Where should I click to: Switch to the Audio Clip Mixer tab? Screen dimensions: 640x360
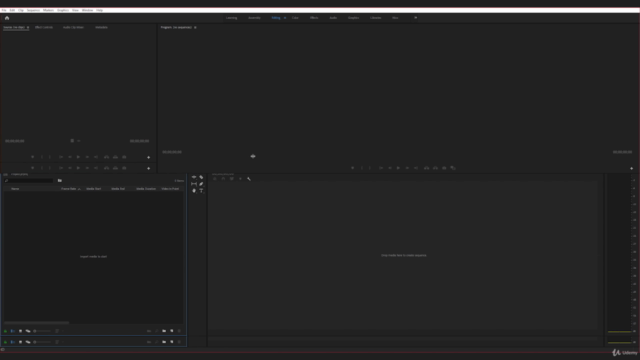coord(73,27)
